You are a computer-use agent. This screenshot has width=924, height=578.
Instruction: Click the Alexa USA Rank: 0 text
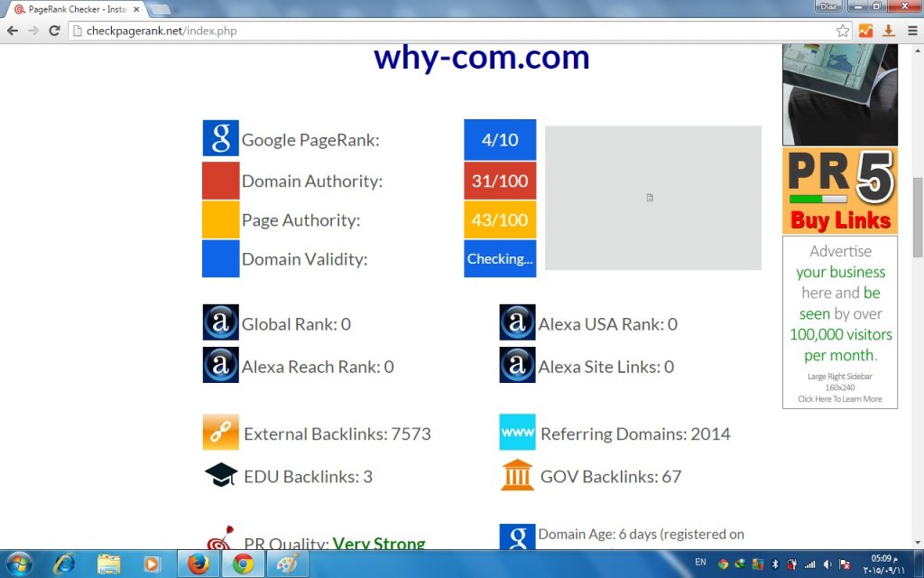607,324
